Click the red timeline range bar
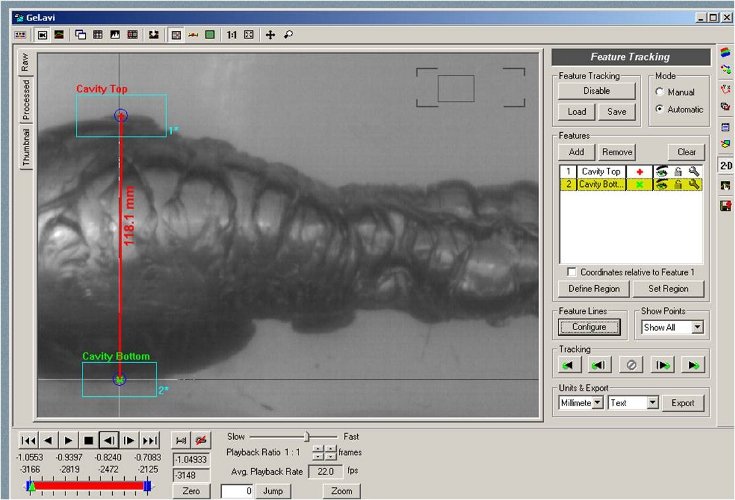This screenshot has height=500, width=735. (89, 486)
